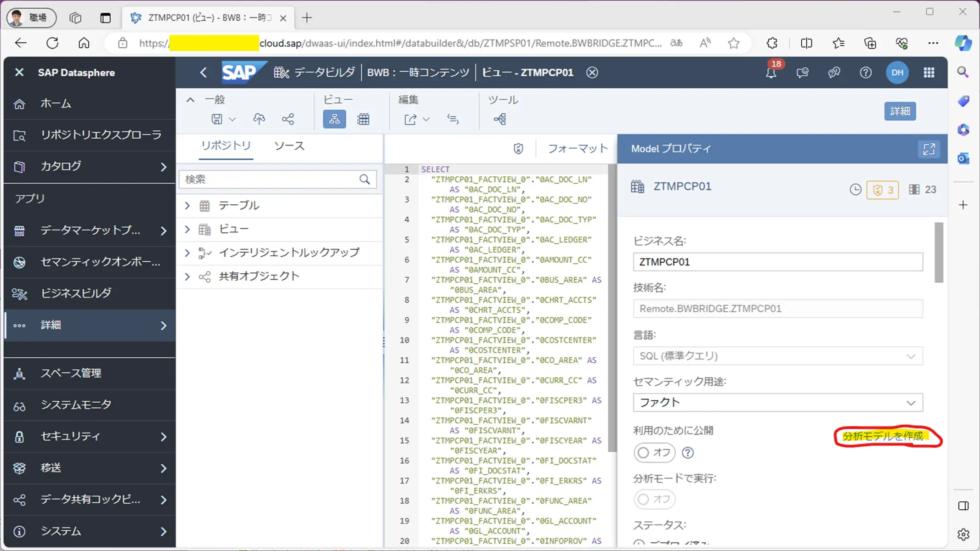Open ビジネスビルダ in navigation

pos(90,293)
